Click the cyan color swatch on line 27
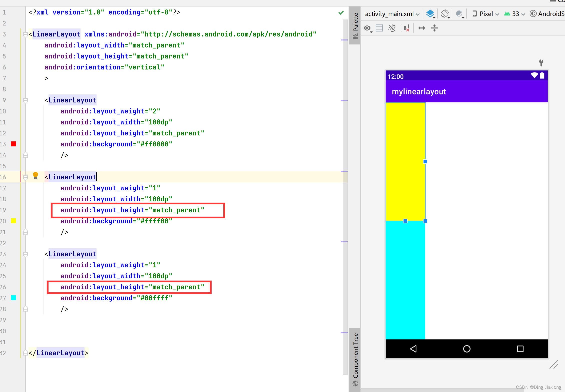Image resolution: width=565 pixels, height=392 pixels. [14, 298]
